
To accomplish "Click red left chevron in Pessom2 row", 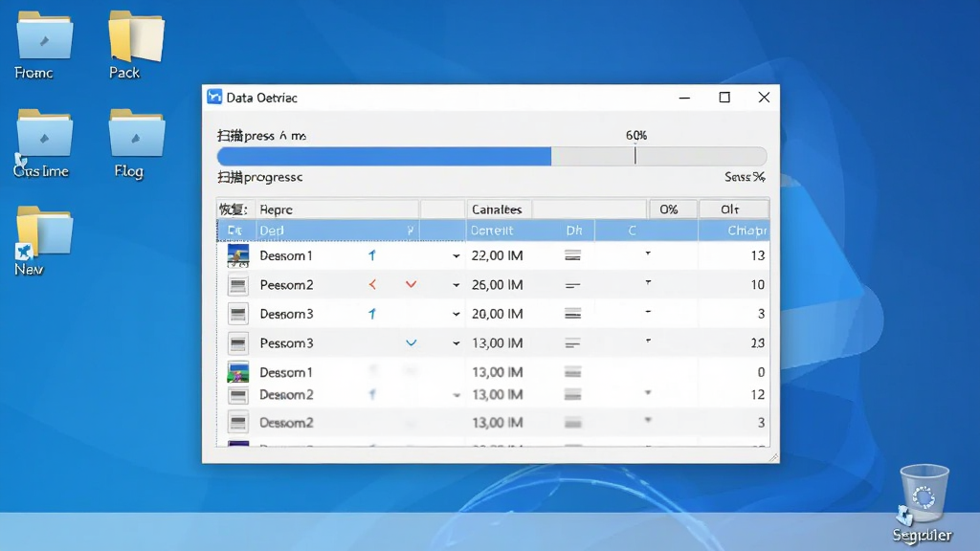I will (x=372, y=285).
